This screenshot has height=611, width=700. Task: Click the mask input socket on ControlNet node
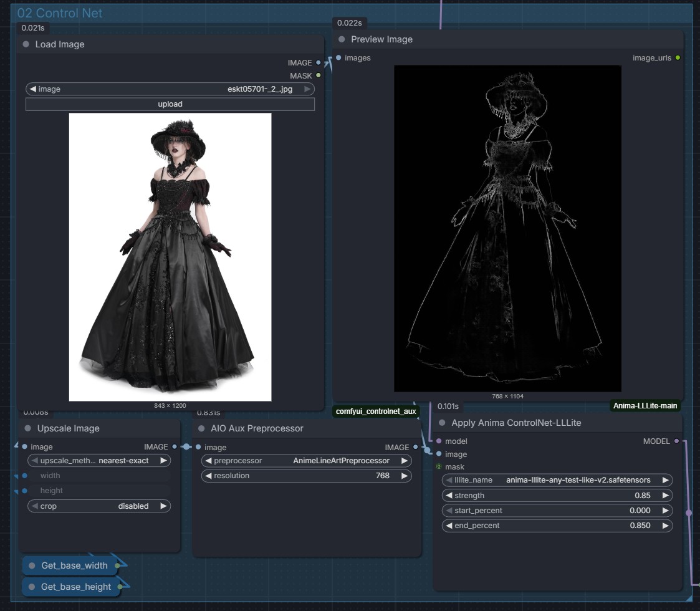coord(439,466)
